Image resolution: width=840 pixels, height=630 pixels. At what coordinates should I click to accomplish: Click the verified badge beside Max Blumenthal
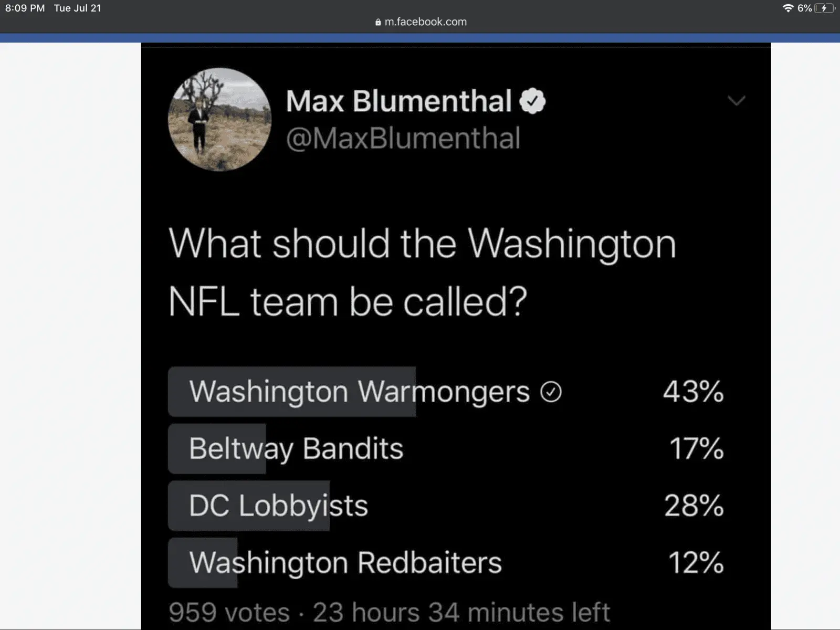[x=532, y=101]
